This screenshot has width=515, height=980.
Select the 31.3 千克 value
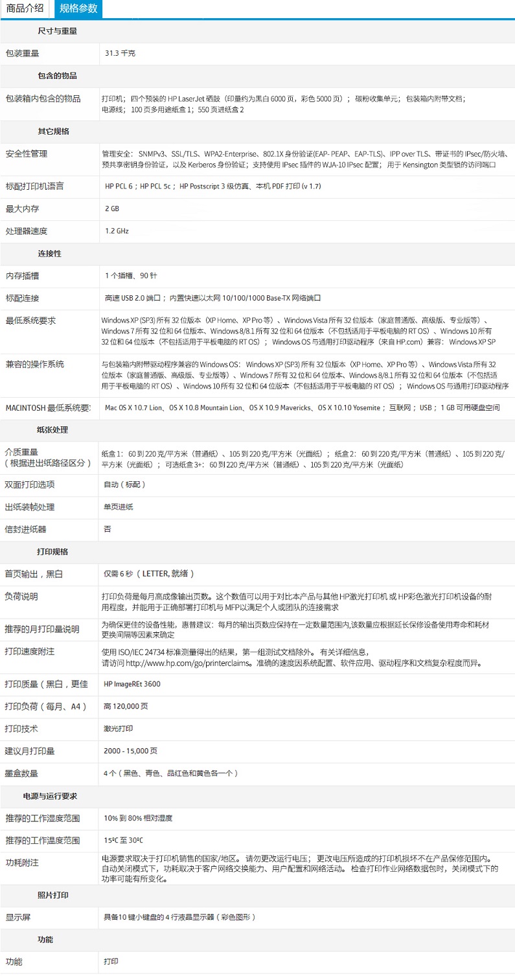[120, 53]
